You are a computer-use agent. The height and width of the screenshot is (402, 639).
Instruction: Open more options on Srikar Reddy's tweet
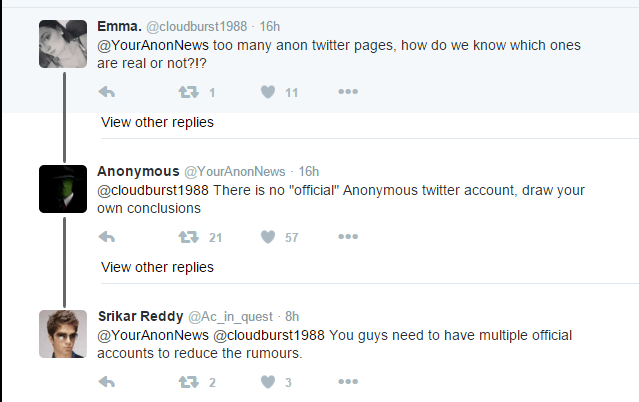(348, 382)
